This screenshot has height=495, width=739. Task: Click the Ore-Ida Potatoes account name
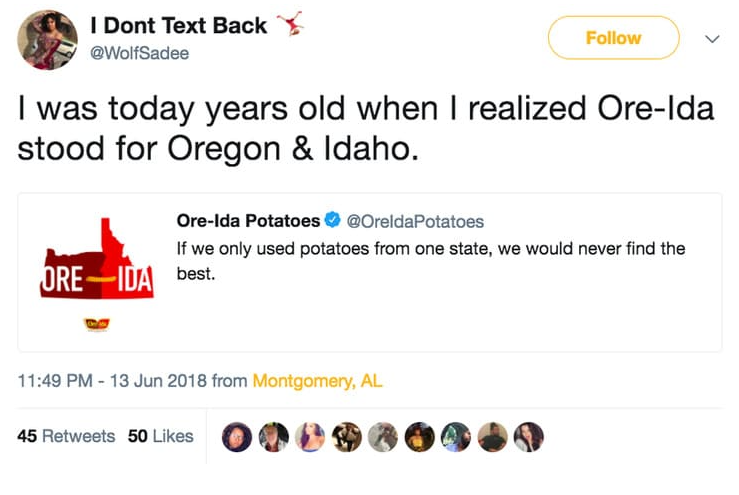coord(248,221)
